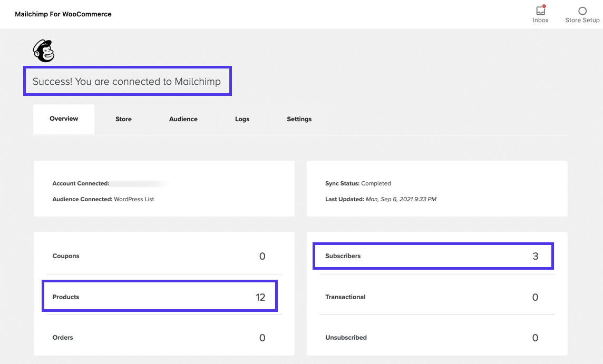This screenshot has width=603, height=364.
Task: Open the Audience tab
Action: pos(183,119)
